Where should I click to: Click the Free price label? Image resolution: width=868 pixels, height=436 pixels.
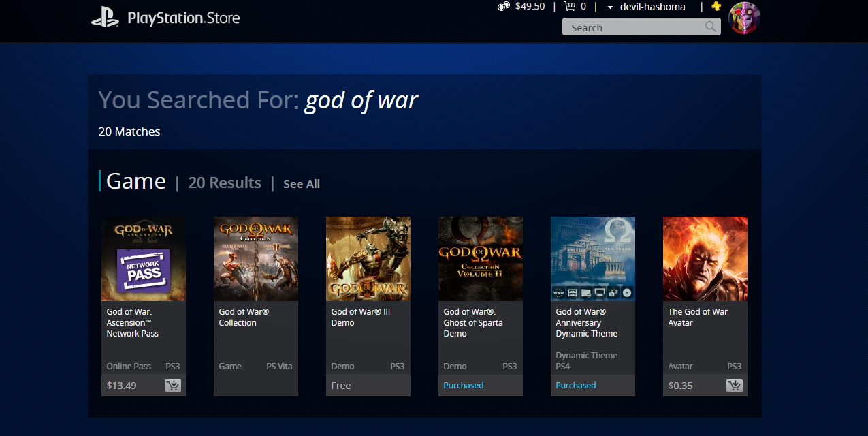pos(341,386)
